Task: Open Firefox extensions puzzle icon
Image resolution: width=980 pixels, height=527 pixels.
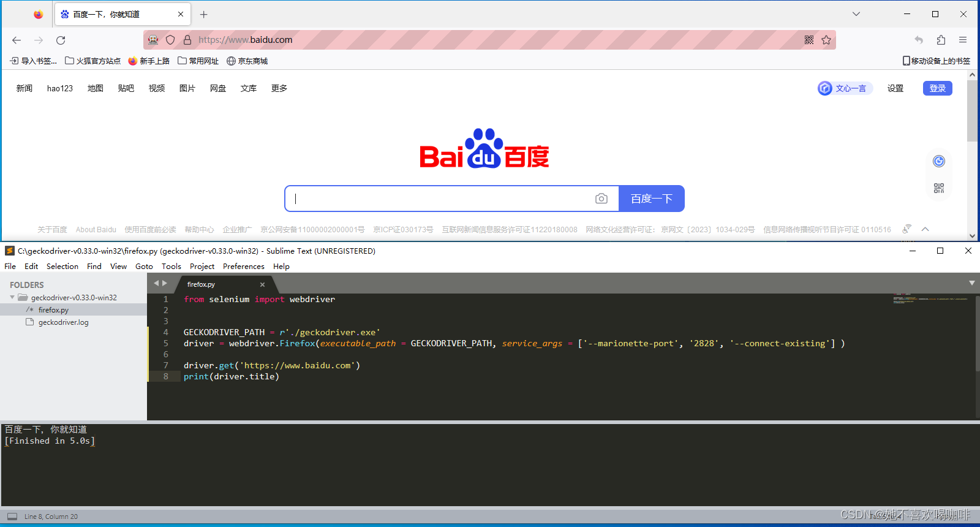Action: pyautogui.click(x=941, y=40)
